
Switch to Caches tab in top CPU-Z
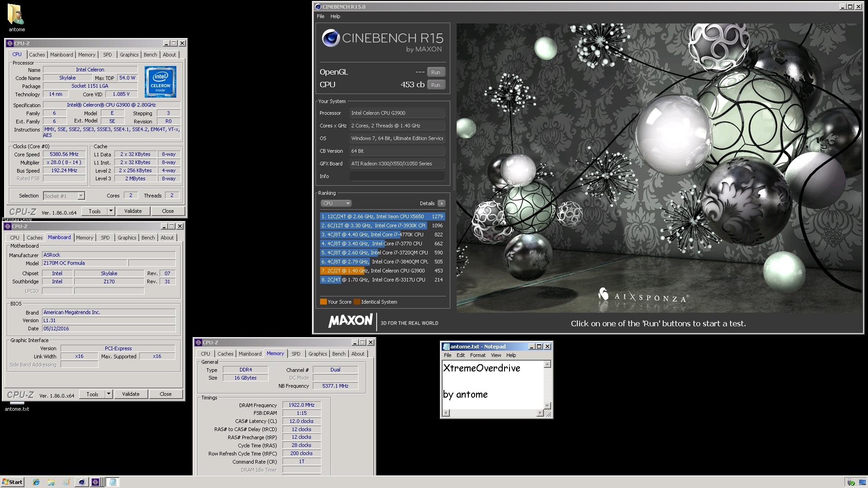[37, 55]
